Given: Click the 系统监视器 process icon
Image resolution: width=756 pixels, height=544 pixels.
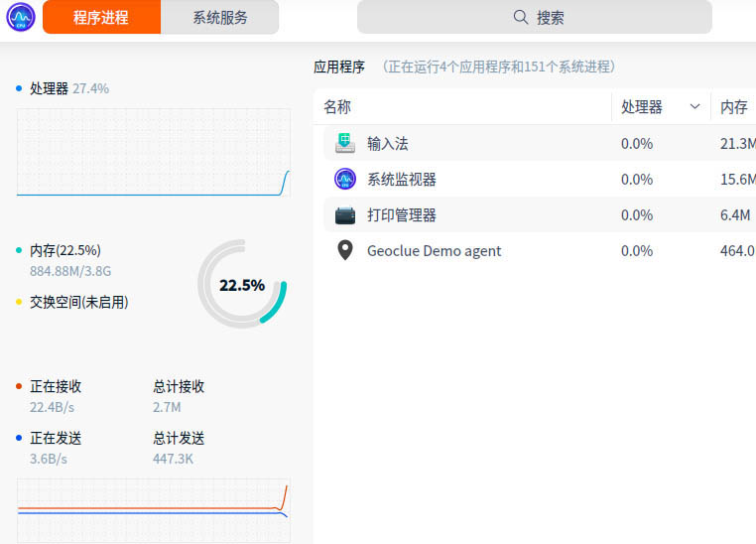Looking at the screenshot, I should tap(345, 179).
